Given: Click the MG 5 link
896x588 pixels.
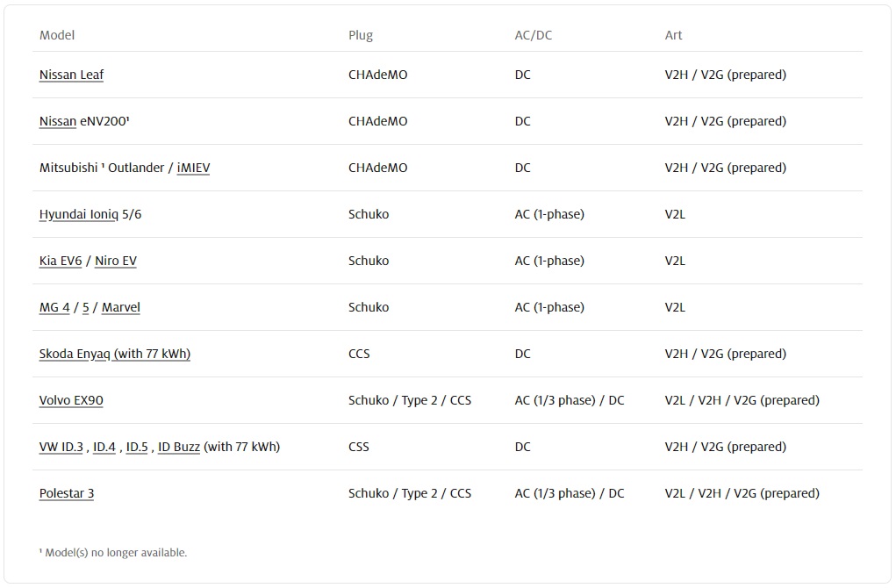Looking at the screenshot, I should (86, 307).
